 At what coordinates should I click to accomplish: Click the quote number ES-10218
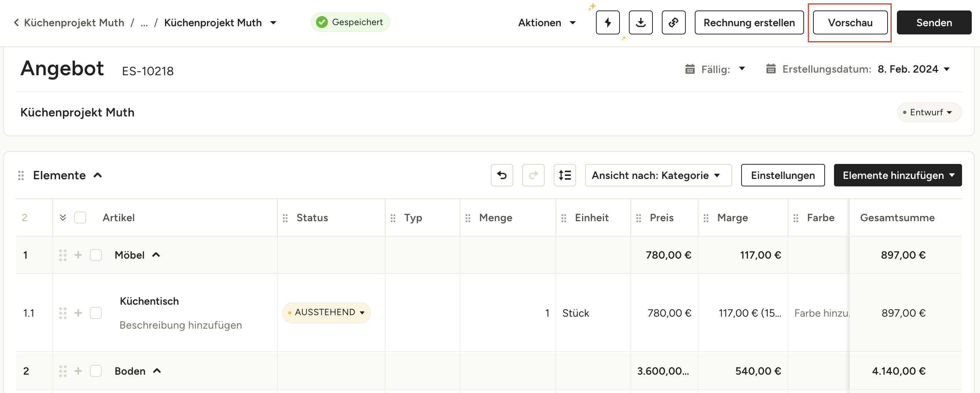coord(147,71)
